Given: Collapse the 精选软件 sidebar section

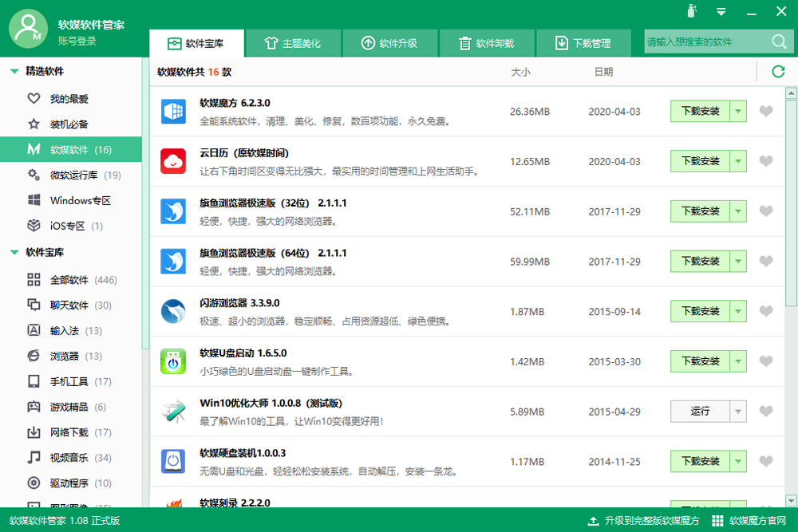Looking at the screenshot, I should click(x=14, y=71).
